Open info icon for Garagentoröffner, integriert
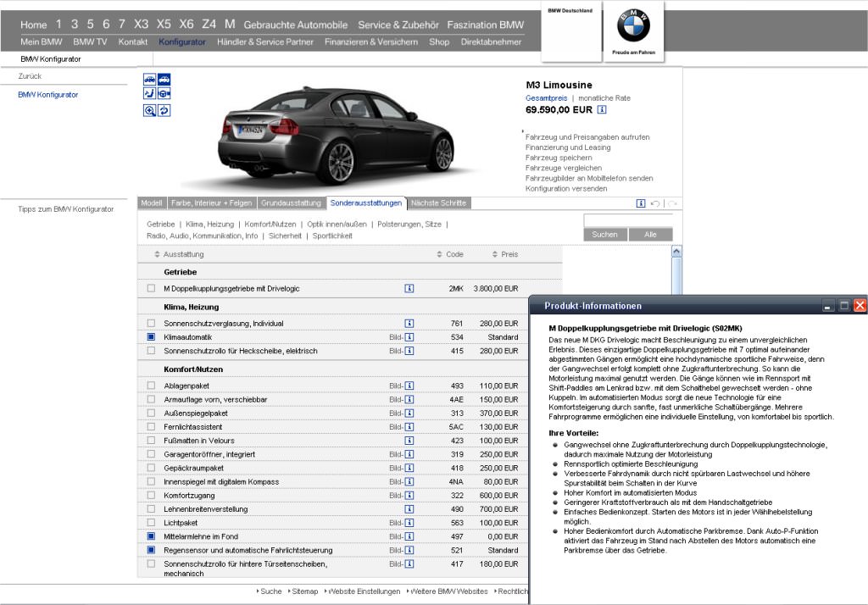Image resolution: width=868 pixels, height=605 pixels. [x=409, y=454]
